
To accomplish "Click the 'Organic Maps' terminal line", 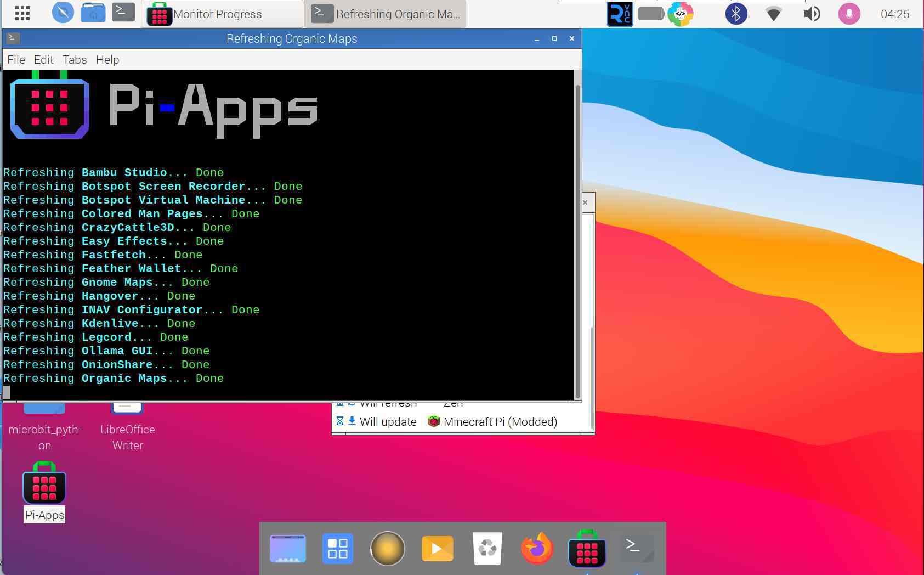I will tap(114, 378).
